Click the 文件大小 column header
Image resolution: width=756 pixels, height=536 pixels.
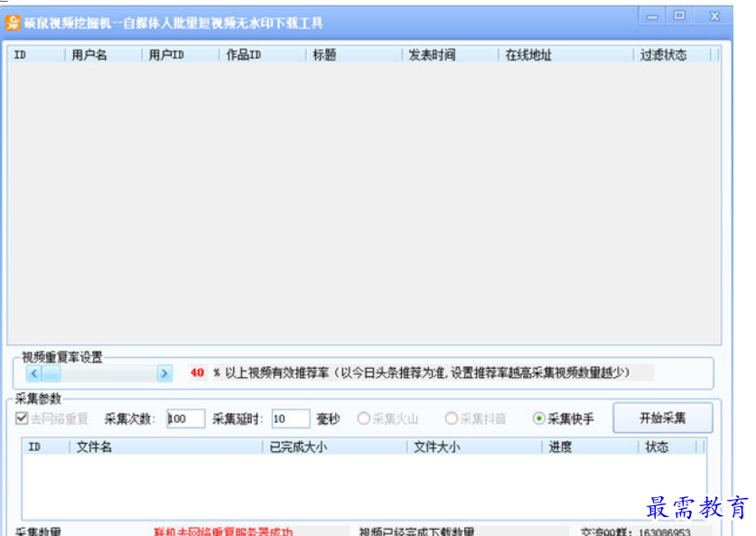point(475,447)
